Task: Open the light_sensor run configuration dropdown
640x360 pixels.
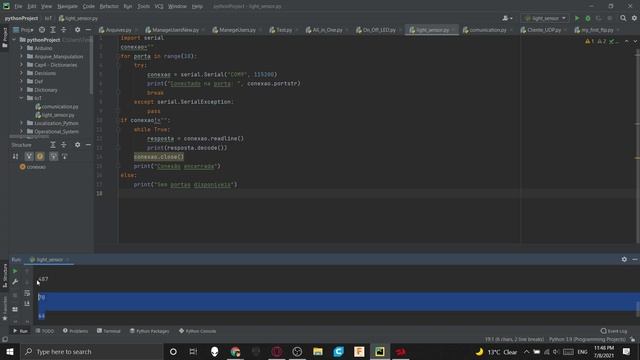Action: point(545,18)
